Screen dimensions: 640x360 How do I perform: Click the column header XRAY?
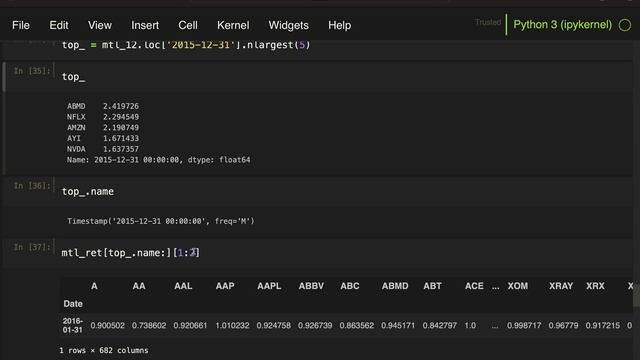(561, 286)
